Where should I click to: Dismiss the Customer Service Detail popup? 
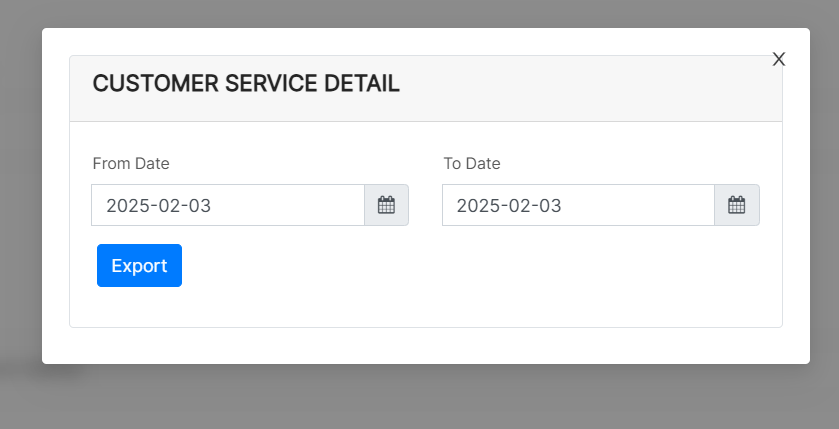click(x=779, y=59)
